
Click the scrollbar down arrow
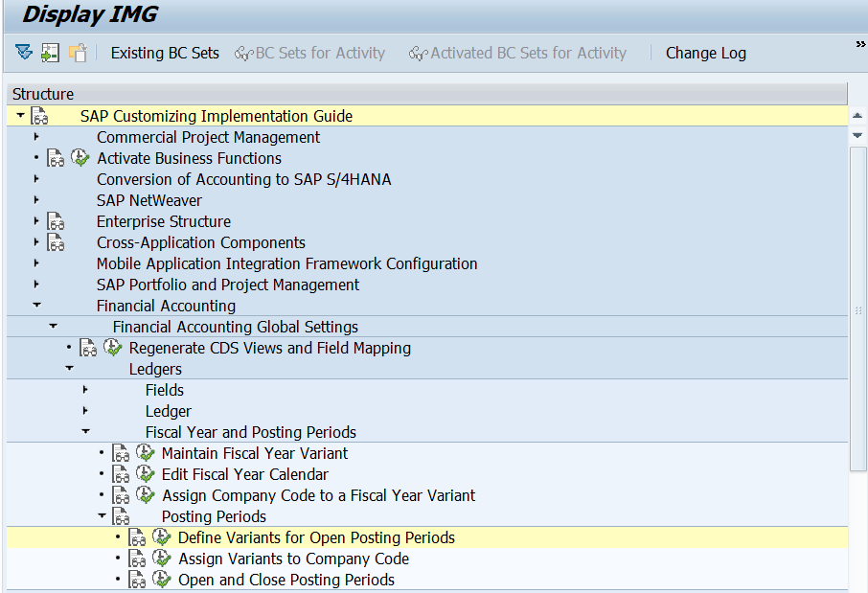(x=857, y=135)
